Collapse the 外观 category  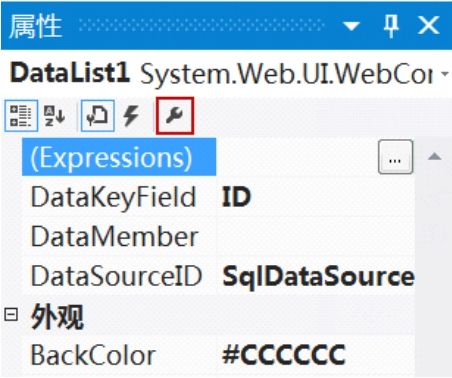click(11, 315)
